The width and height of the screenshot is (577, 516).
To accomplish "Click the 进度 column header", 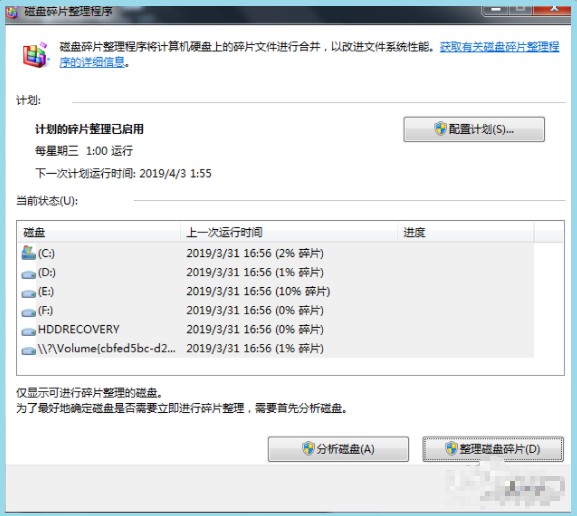I will [466, 232].
